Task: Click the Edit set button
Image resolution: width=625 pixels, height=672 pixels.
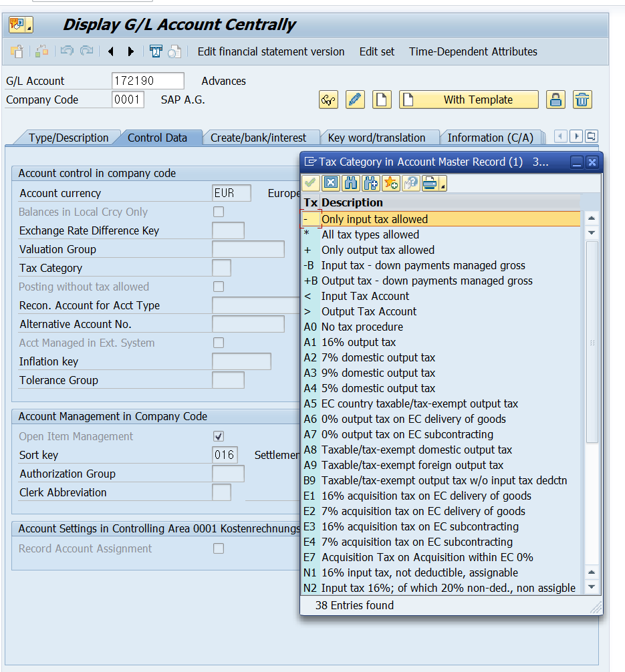Action: pos(377,52)
